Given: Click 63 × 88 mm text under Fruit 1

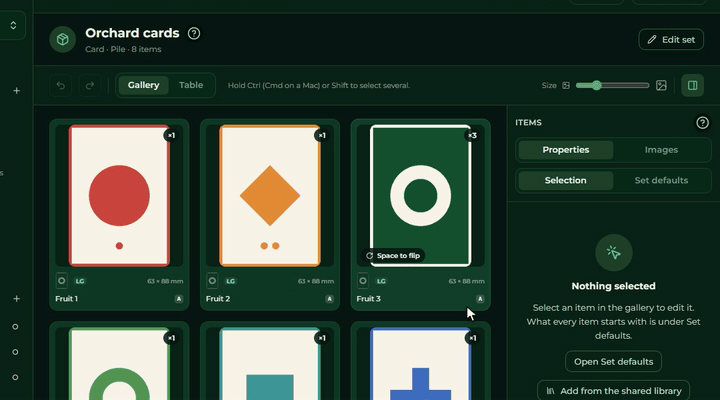Looking at the screenshot, I should pyautogui.click(x=165, y=281).
